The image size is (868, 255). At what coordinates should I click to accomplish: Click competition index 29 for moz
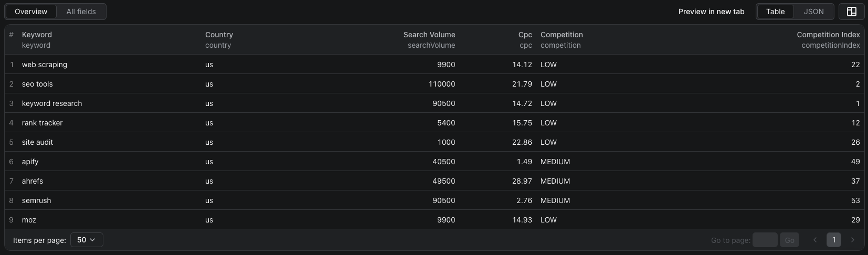click(855, 220)
